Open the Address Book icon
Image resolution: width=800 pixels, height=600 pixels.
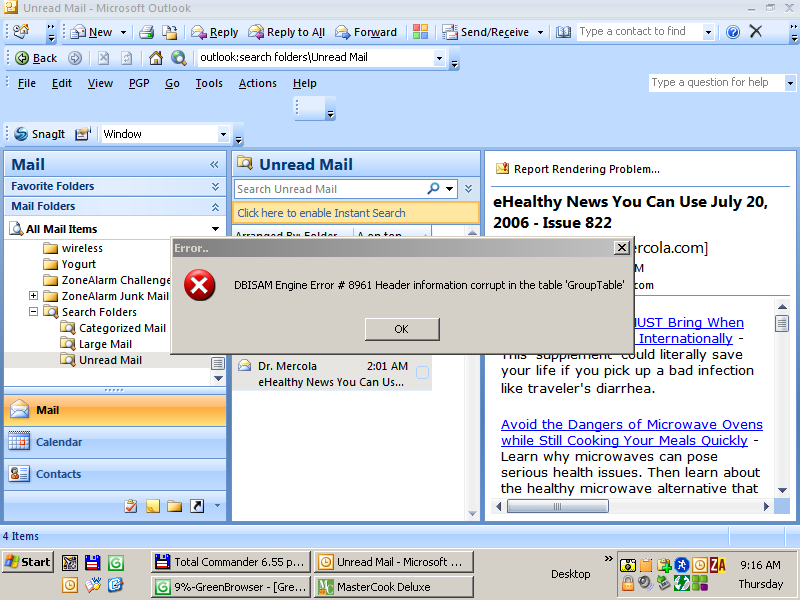point(564,32)
